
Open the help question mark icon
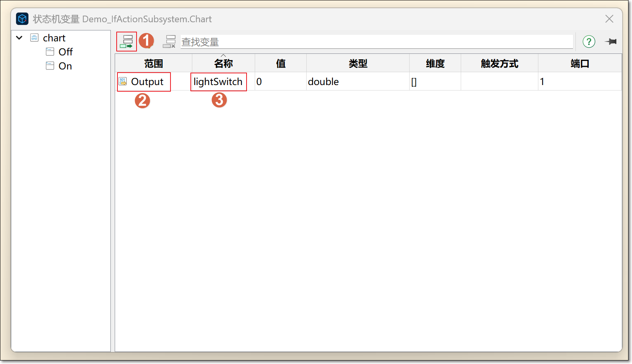589,41
